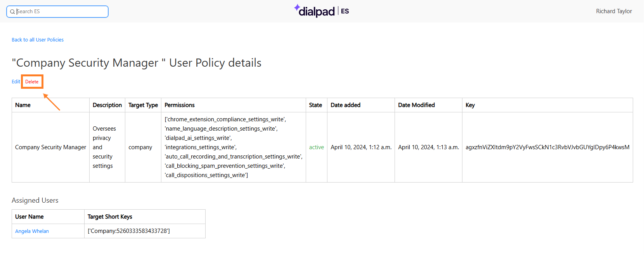Focus the Search ES input field
The width and height of the screenshot is (644, 255).
click(57, 12)
